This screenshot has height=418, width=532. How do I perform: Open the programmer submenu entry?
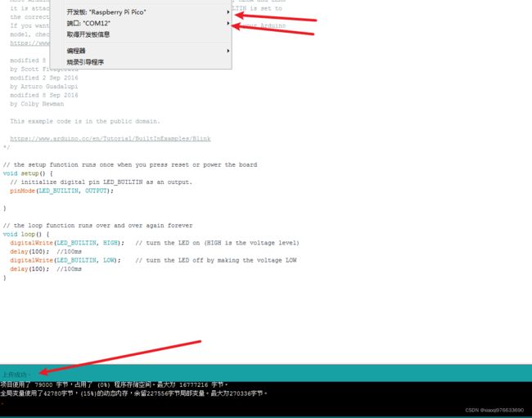[x=141, y=51]
